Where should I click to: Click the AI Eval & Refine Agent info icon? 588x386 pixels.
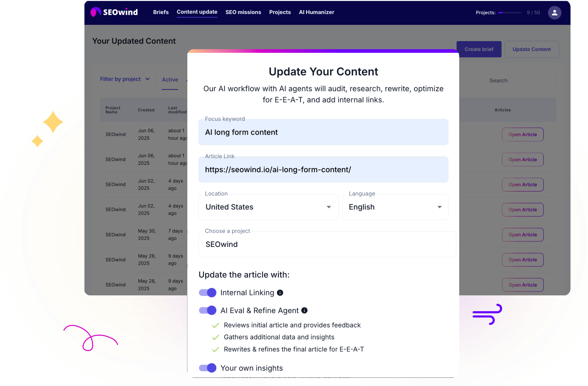click(304, 310)
